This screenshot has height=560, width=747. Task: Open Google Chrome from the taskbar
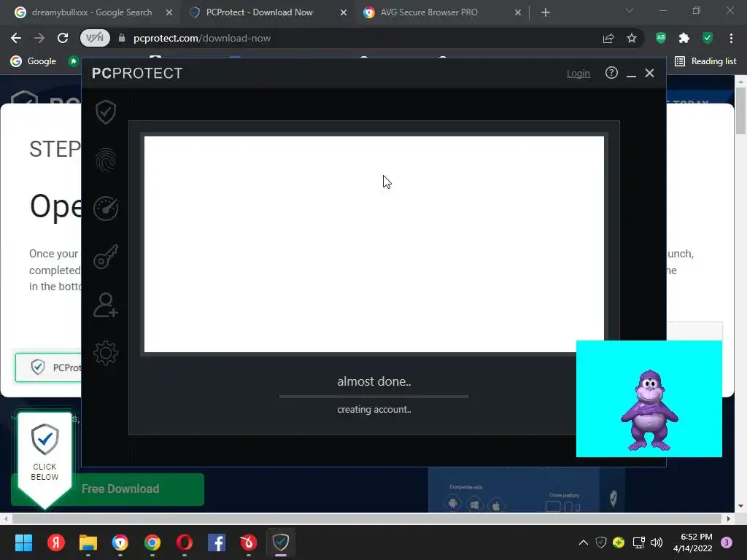tap(152, 542)
